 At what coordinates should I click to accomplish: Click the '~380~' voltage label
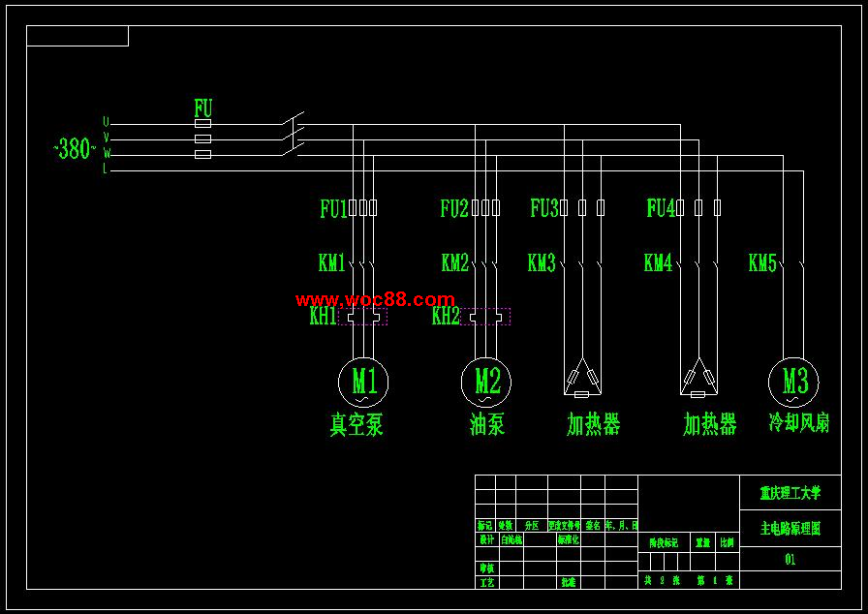[x=75, y=149]
